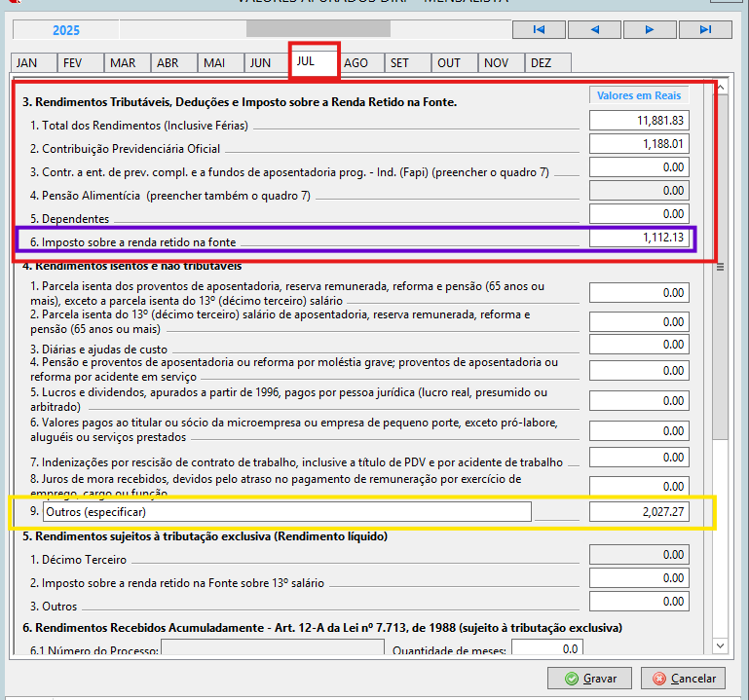This screenshot has width=749, height=700.
Task: Click moléstia grave pension value field
Action: [639, 371]
